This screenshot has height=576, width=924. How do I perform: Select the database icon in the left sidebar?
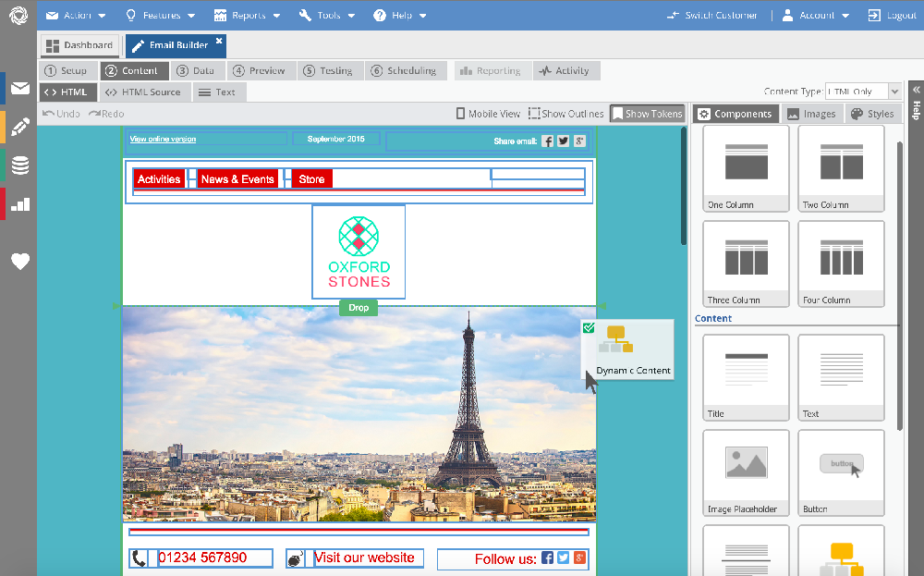pos(19,165)
